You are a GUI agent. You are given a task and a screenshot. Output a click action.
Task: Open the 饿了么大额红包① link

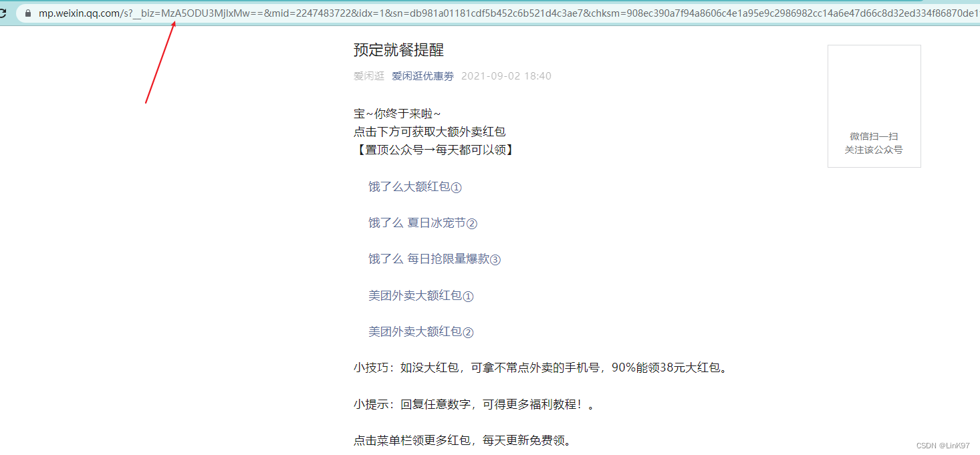click(414, 187)
